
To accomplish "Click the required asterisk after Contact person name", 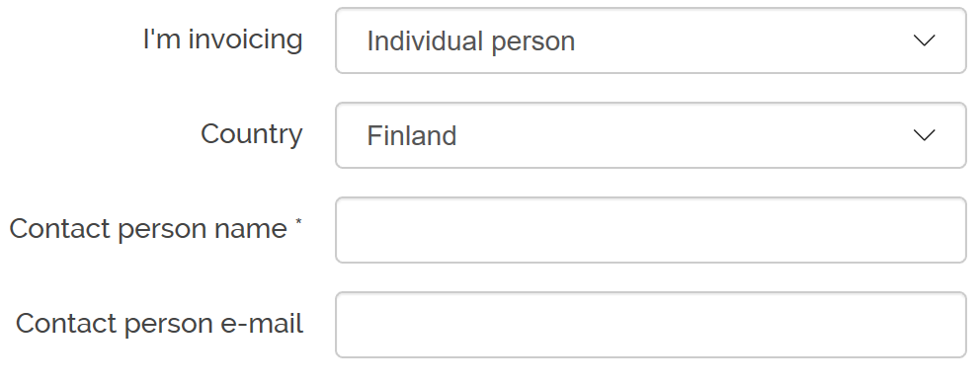I will 298,222.
